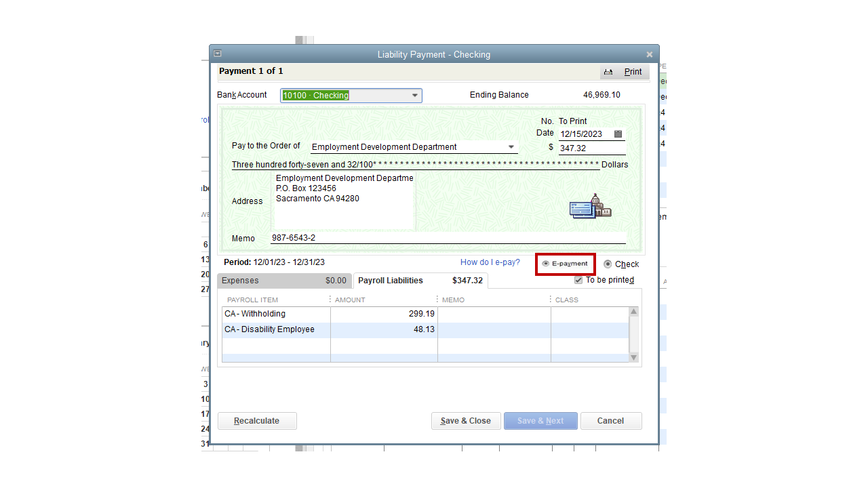Toggle the To be printed checkbox
The image size is (868, 488).
578,280
